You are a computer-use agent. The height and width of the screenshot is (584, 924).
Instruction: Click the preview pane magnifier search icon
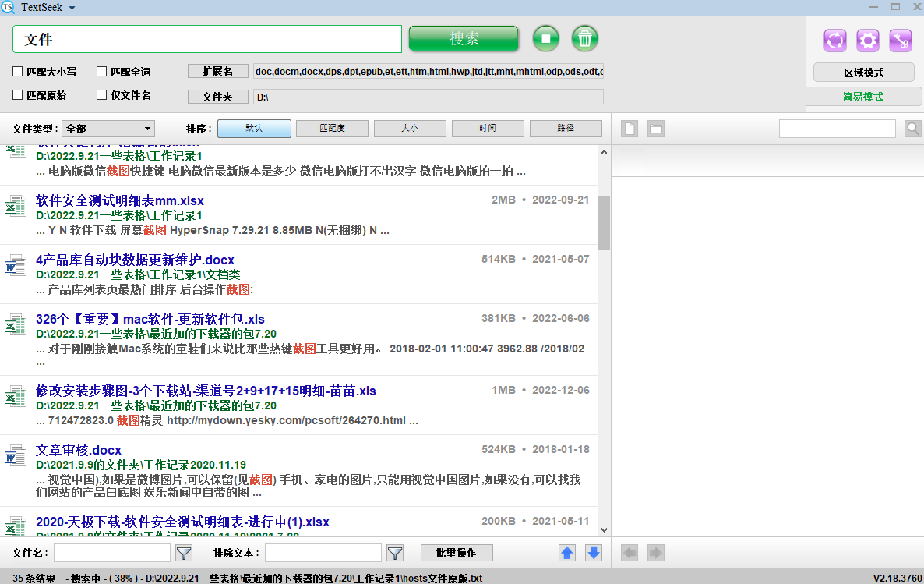(x=912, y=129)
